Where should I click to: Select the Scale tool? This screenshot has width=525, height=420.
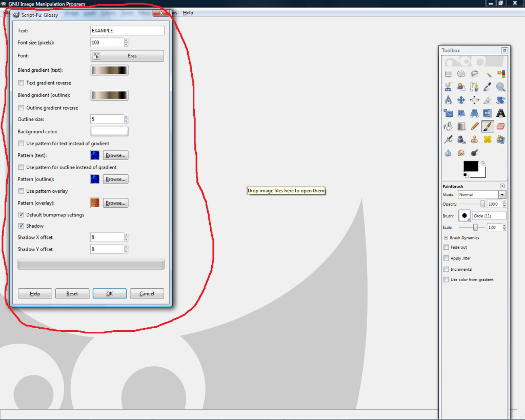[x=448, y=113]
